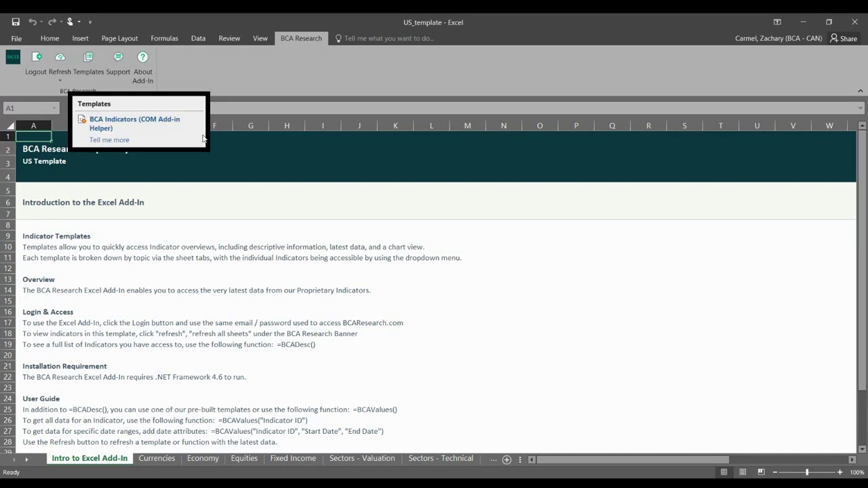Expand the Refresh dropdown arrow

pyautogui.click(x=60, y=81)
